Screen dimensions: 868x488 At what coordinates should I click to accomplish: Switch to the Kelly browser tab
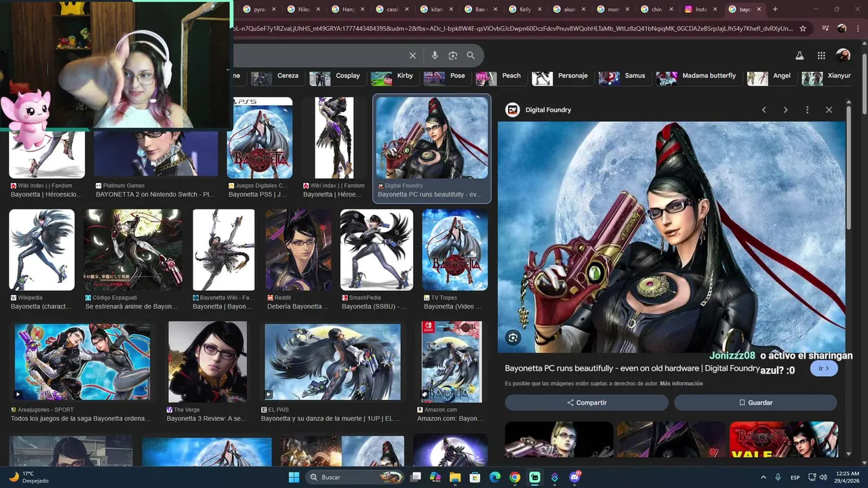coord(520,9)
